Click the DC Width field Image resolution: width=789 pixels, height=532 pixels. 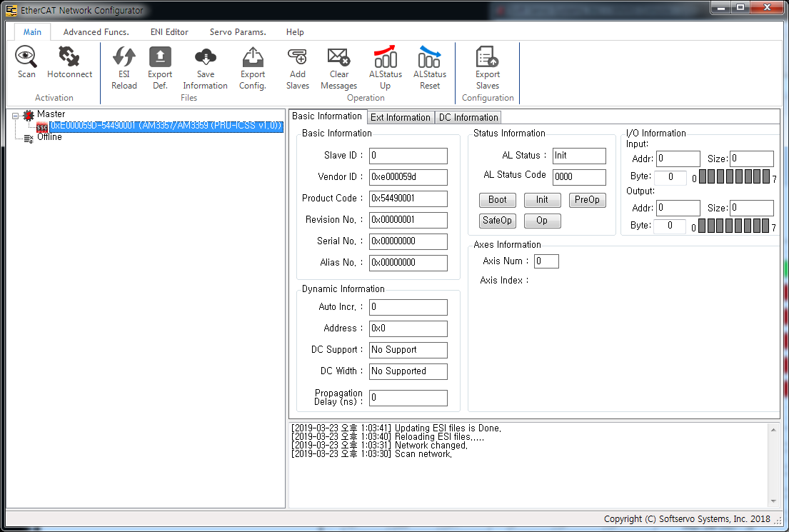pyautogui.click(x=408, y=371)
